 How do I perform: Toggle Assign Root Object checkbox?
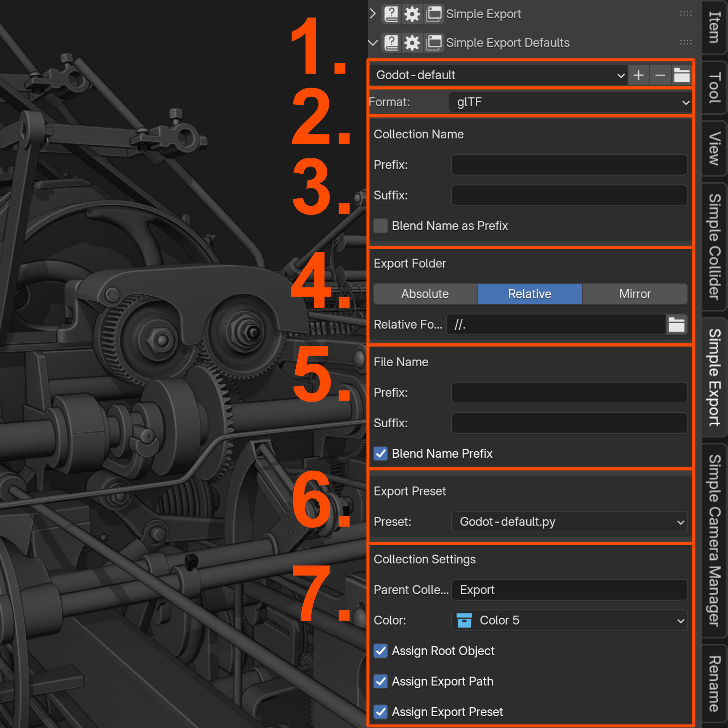(380, 651)
